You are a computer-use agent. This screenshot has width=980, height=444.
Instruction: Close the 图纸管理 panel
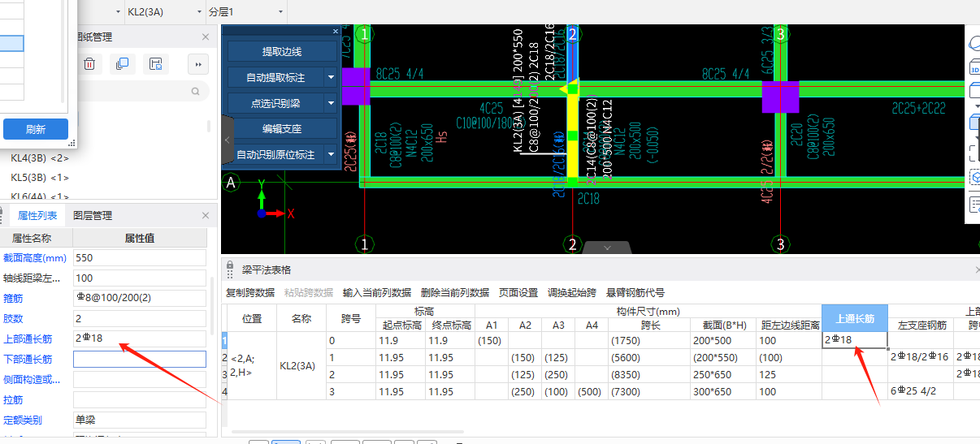[x=206, y=37]
